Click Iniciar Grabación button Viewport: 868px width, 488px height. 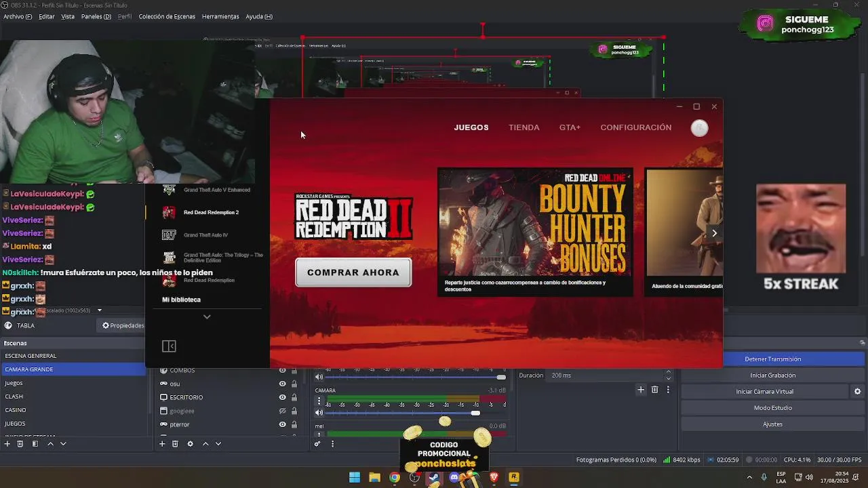772,375
